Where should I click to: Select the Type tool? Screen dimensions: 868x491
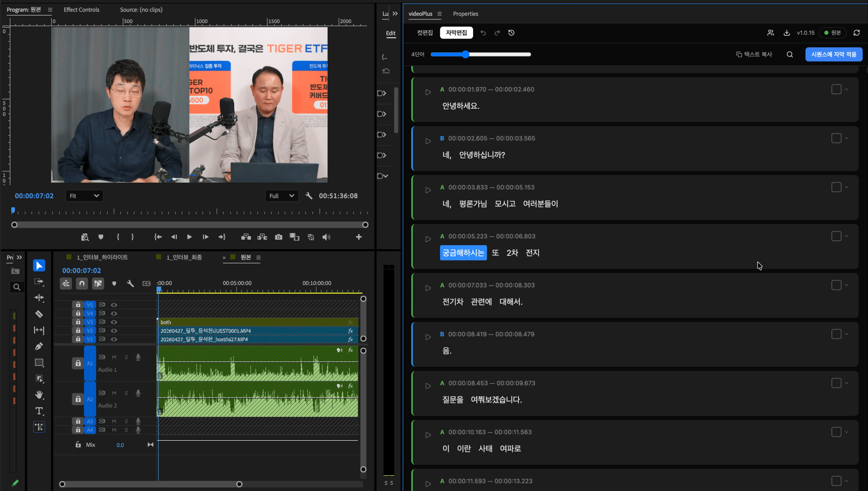pos(39,411)
